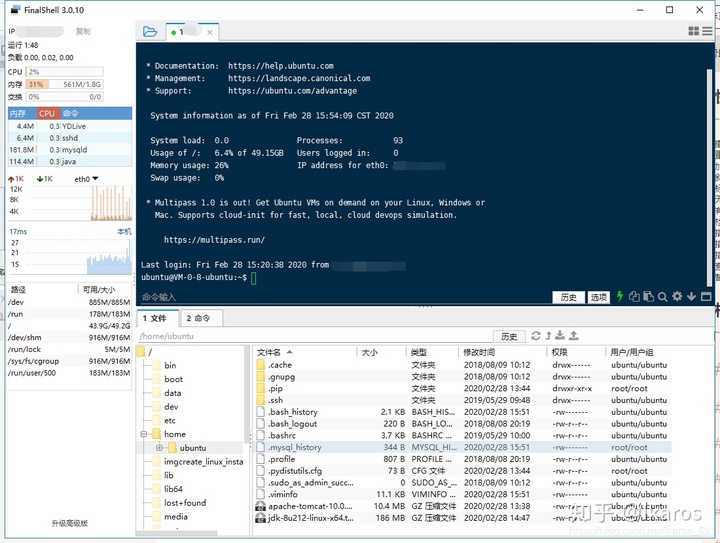Open terminal settings gear icon

pos(677,297)
